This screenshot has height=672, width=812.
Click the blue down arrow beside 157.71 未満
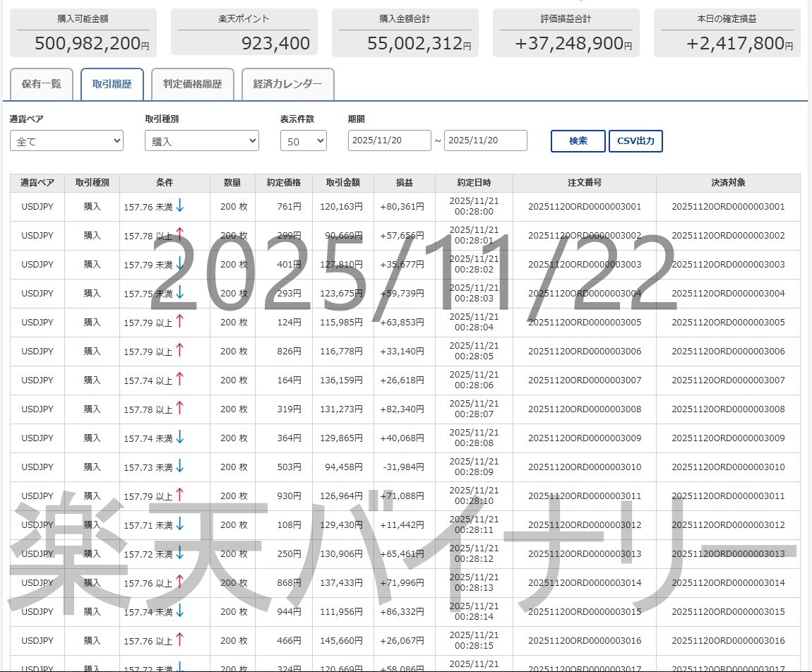179,524
